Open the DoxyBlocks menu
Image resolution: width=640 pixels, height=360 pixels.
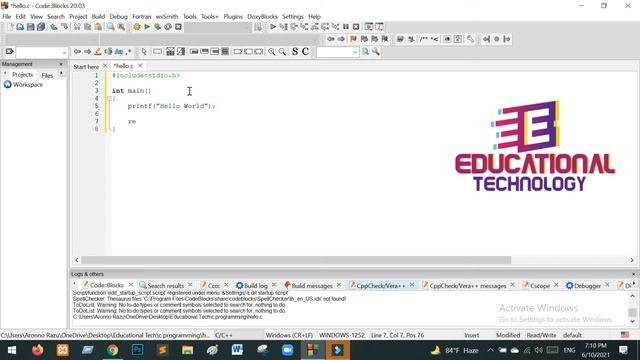(262, 17)
